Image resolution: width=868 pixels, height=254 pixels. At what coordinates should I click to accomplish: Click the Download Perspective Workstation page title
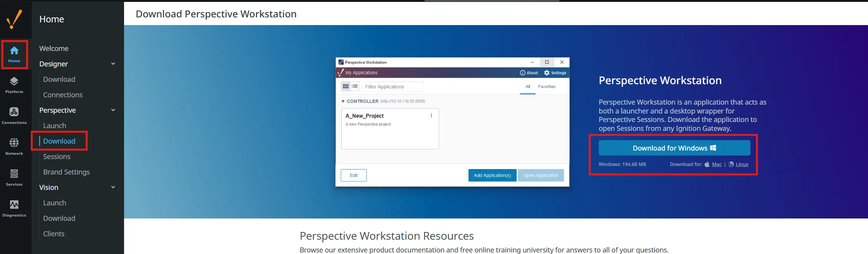point(216,14)
